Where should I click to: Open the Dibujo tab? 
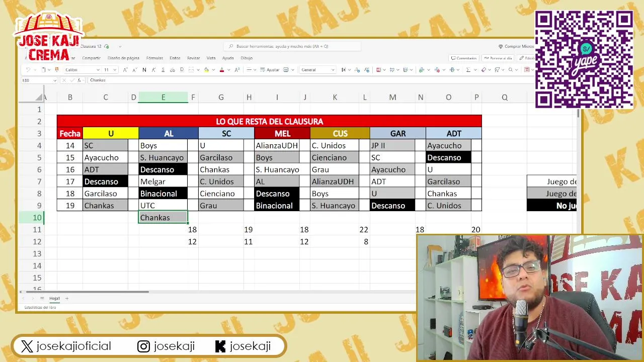tap(247, 58)
